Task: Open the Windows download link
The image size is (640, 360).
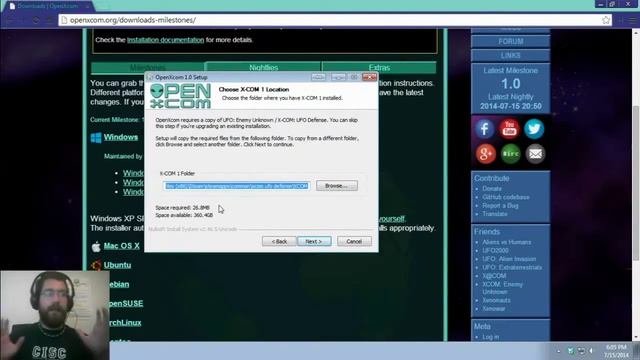Action: point(121,137)
